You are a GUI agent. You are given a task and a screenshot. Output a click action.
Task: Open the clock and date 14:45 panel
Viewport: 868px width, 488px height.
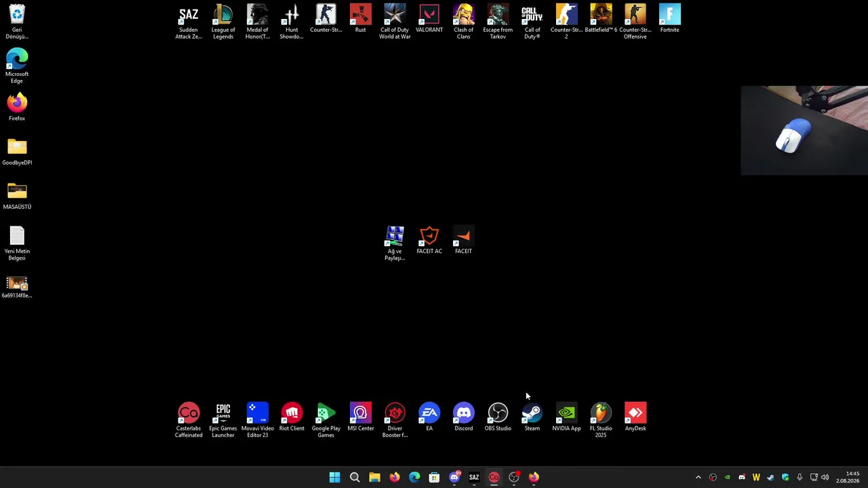848,477
